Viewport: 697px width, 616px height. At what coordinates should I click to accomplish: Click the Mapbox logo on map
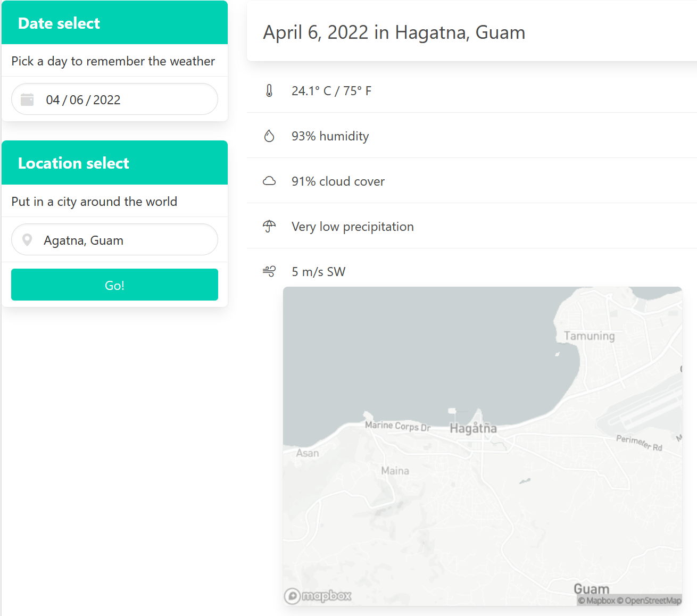click(x=318, y=596)
